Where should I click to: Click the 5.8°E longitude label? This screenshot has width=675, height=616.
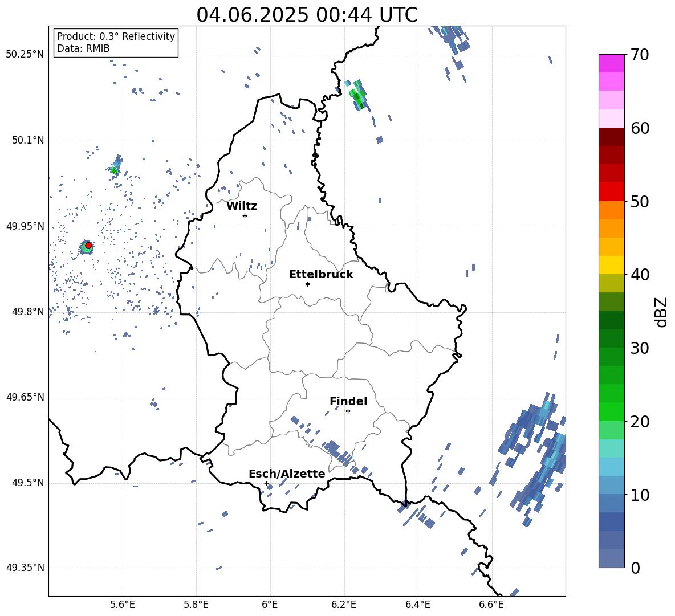coord(196,605)
